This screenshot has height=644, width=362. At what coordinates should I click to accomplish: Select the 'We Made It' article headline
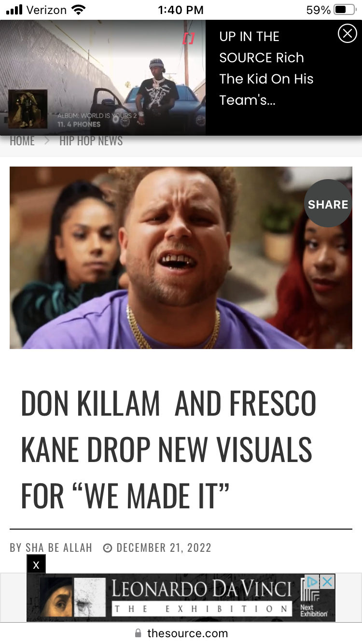click(168, 449)
